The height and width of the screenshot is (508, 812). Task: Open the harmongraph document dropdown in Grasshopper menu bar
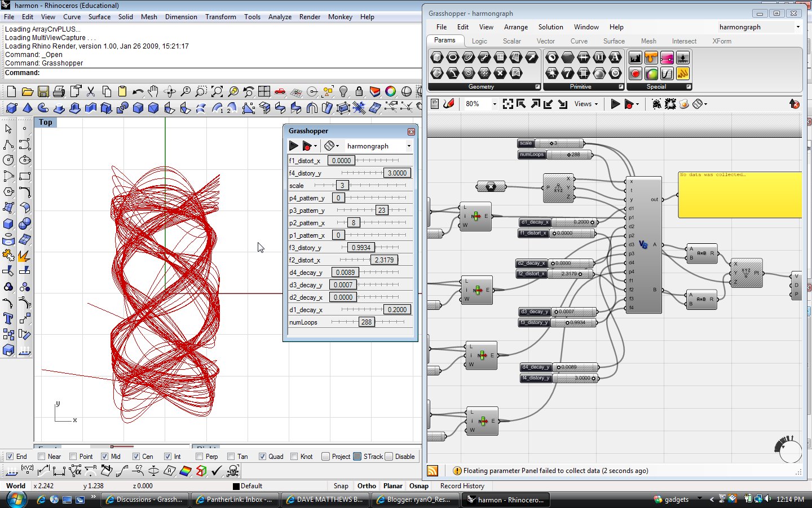[798, 27]
